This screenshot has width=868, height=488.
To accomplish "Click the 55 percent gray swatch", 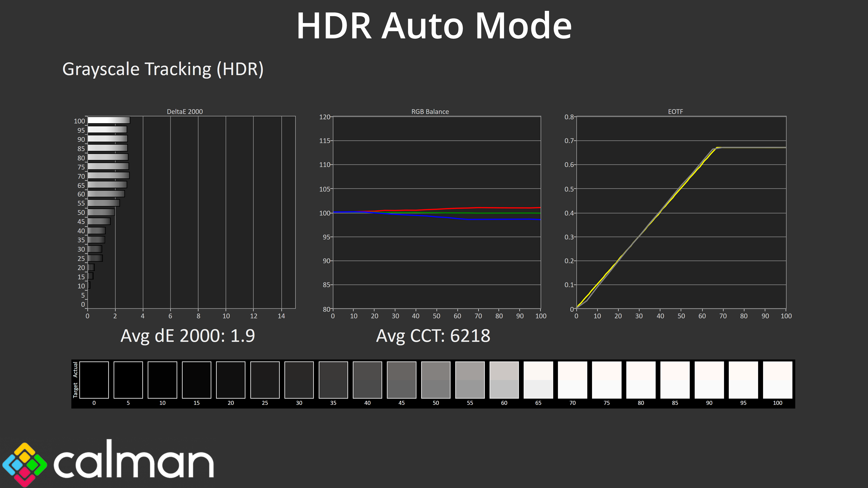I will 470,380.
